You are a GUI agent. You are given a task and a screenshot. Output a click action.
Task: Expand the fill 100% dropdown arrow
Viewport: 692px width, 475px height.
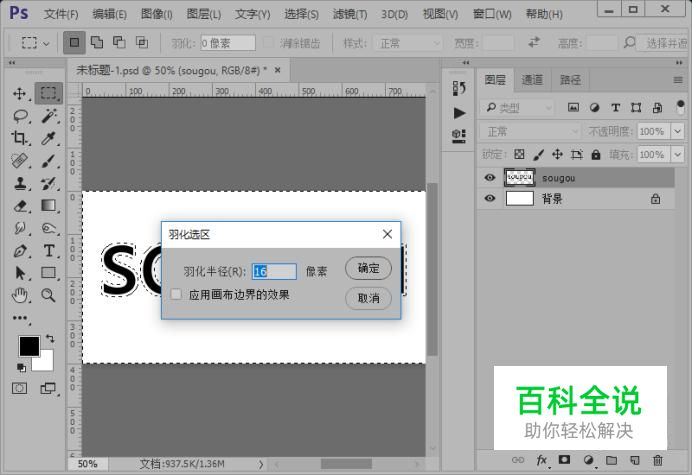tap(677, 155)
